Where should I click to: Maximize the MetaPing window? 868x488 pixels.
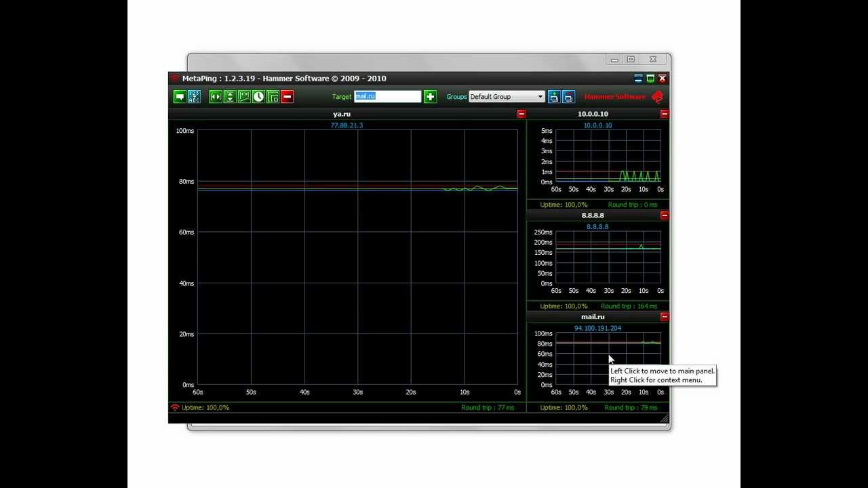pyautogui.click(x=650, y=79)
